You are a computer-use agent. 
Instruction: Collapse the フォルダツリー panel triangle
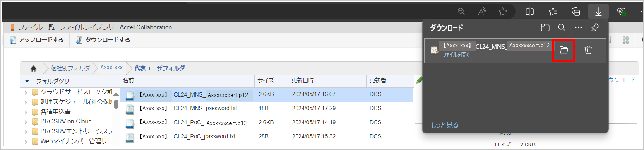pyautogui.click(x=27, y=81)
